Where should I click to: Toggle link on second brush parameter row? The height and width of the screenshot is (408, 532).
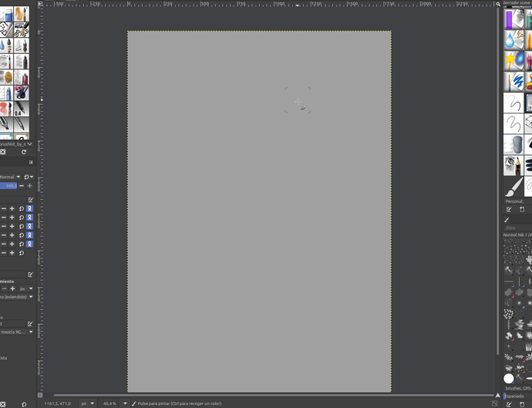point(29,217)
